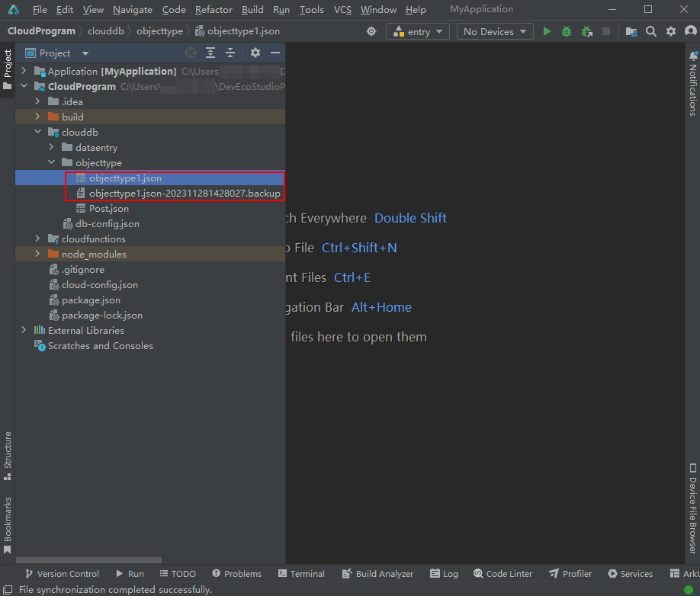Screen dimensions: 700x596
Task: Start debugging with the Debug bug icon
Action: click(567, 31)
